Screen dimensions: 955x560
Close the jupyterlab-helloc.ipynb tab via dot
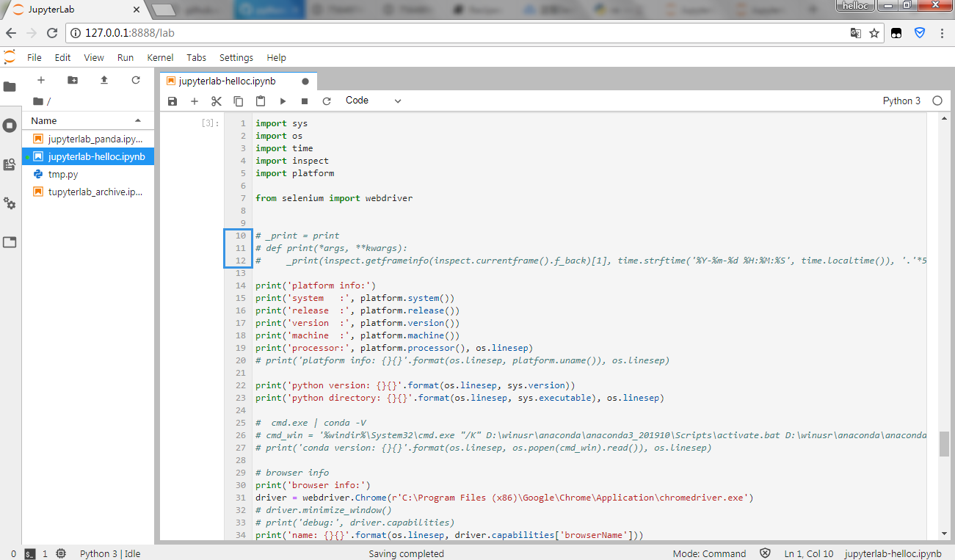click(305, 81)
